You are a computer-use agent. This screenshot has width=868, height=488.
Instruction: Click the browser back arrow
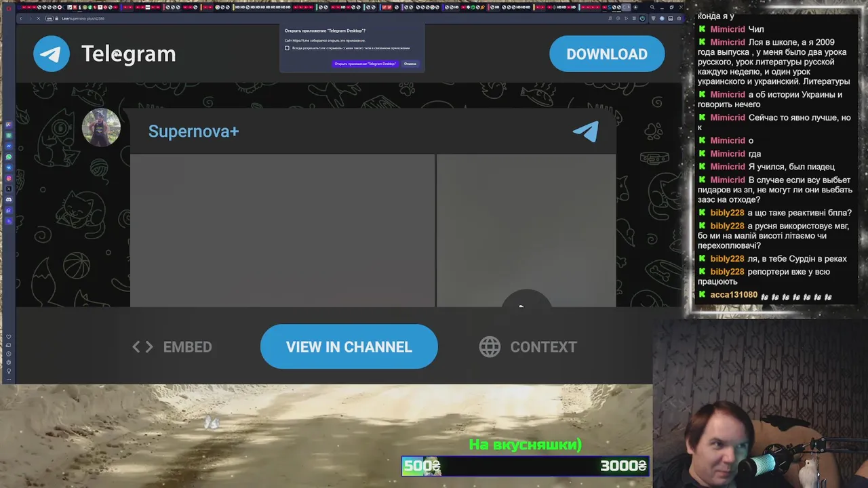click(21, 18)
